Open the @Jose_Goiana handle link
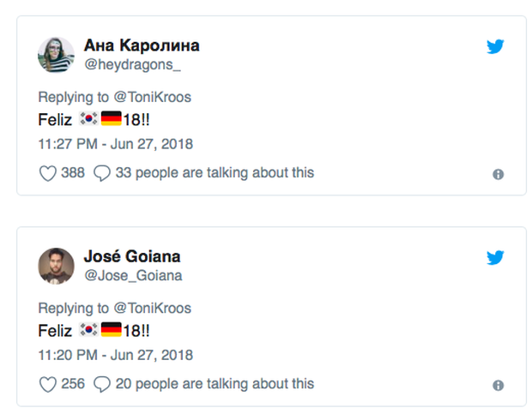 (x=132, y=275)
